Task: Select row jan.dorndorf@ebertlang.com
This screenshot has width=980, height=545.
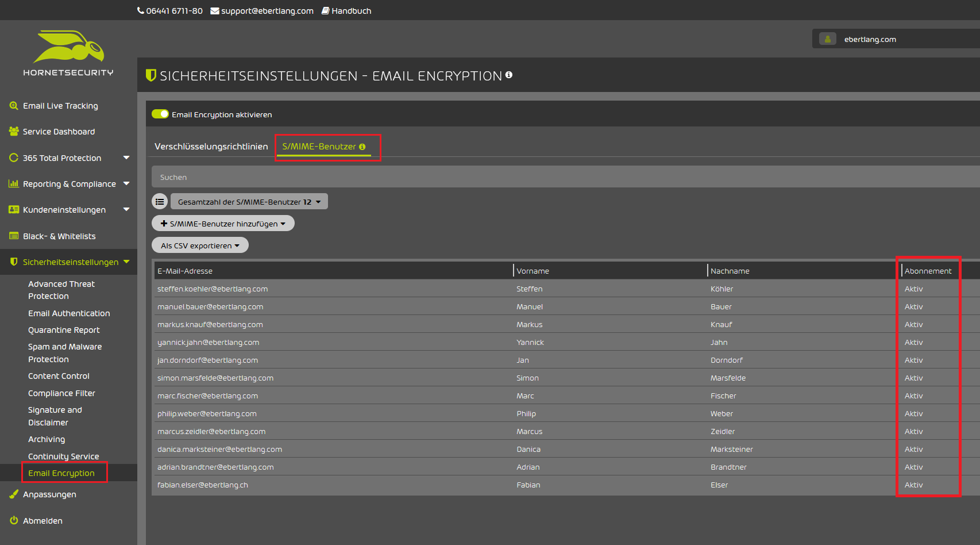Action: pyautogui.click(x=567, y=360)
